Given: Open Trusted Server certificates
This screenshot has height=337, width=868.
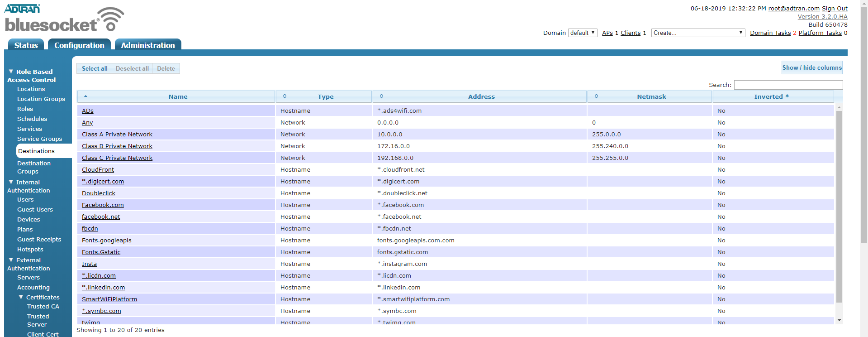Looking at the screenshot, I should (x=38, y=320).
